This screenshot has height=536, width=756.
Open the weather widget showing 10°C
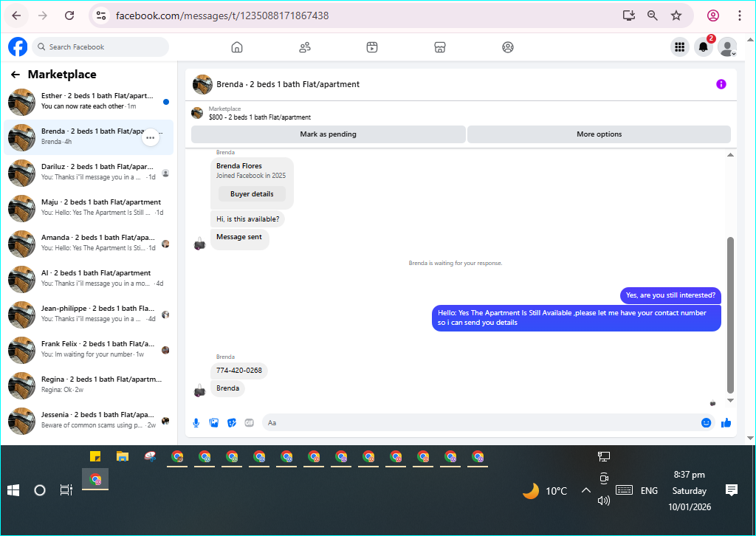tap(545, 491)
